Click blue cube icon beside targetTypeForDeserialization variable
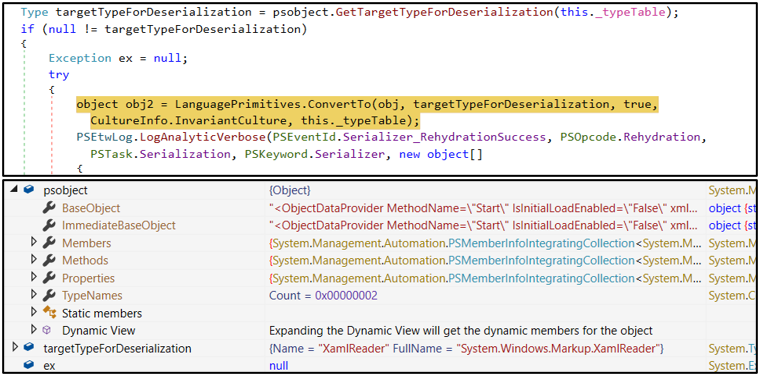Image resolution: width=760 pixels, height=376 pixels. click(29, 347)
